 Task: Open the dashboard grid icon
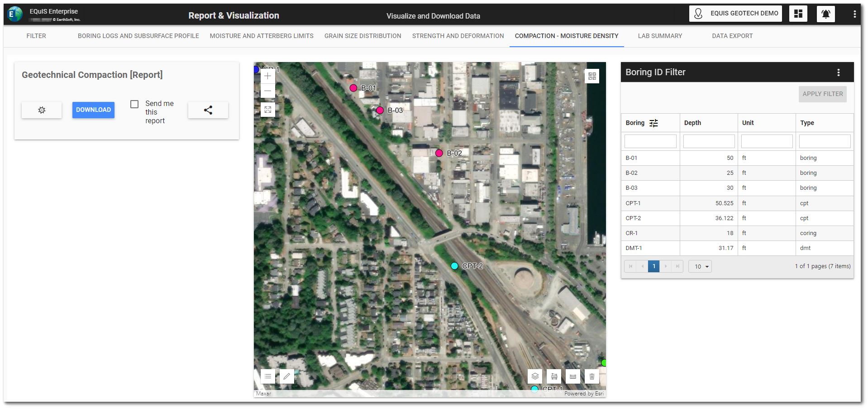(798, 14)
